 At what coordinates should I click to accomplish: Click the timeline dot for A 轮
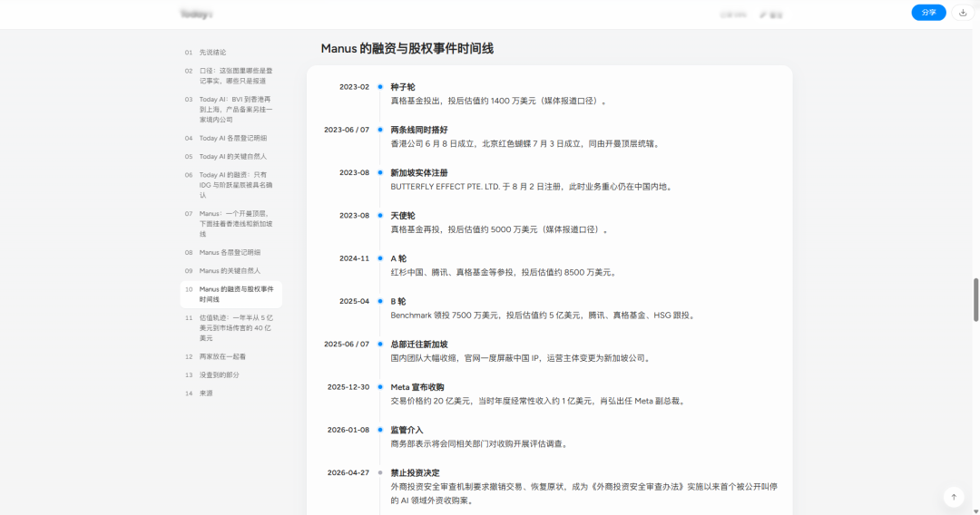(x=380, y=258)
